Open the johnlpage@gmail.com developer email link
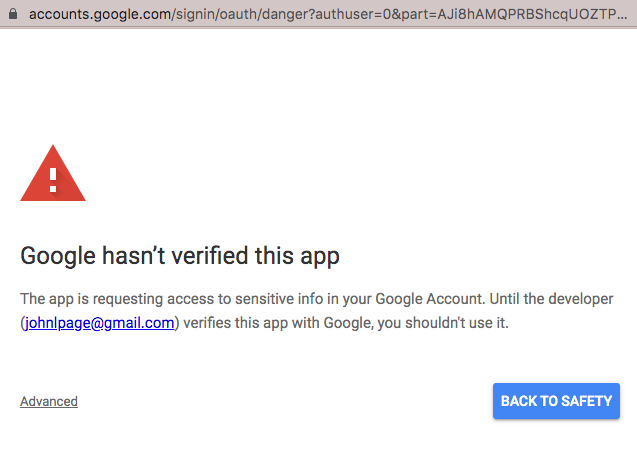 tap(100, 323)
